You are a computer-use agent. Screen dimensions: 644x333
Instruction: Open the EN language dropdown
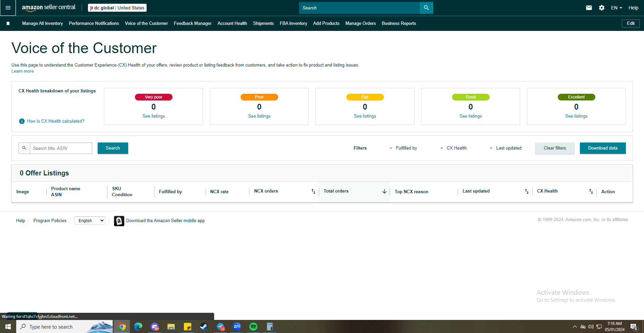pyautogui.click(x=616, y=8)
